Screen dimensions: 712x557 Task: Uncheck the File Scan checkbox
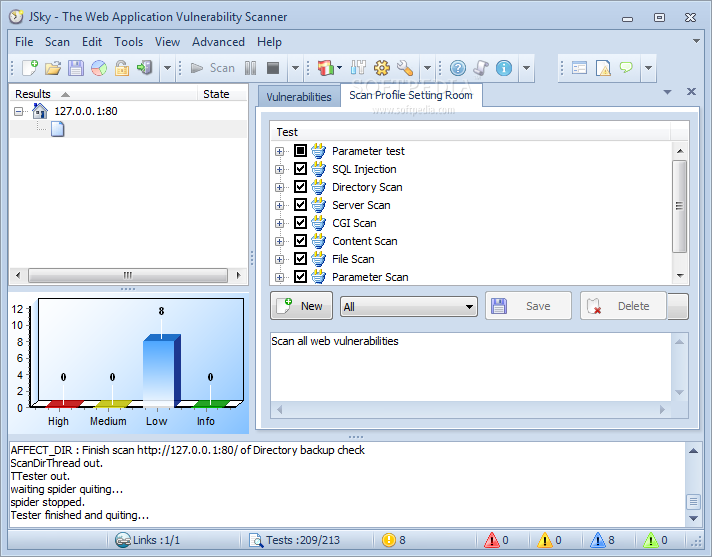(x=300, y=259)
